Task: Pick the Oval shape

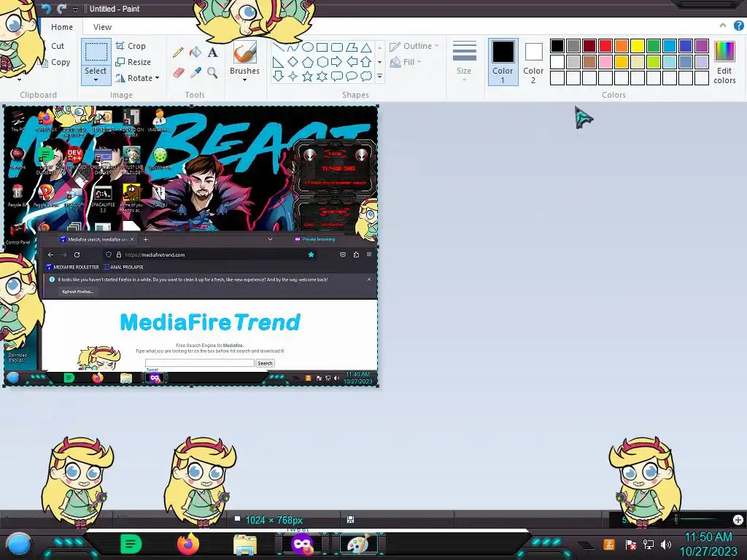Action: click(x=307, y=47)
